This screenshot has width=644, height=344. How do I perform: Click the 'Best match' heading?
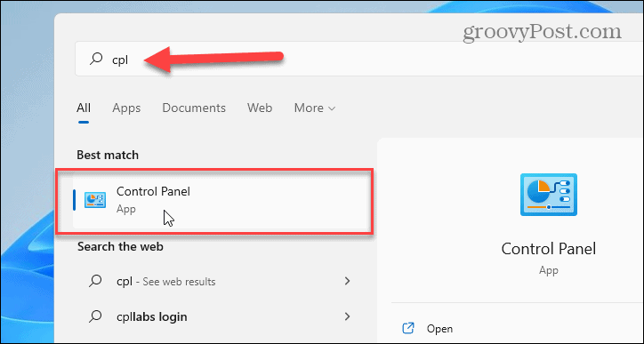pyautogui.click(x=108, y=156)
